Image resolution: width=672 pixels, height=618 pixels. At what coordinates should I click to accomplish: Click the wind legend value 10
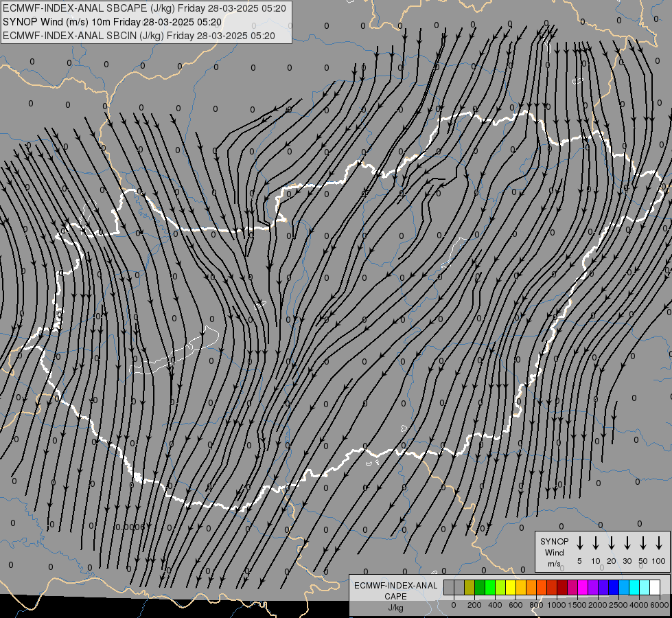click(x=596, y=561)
